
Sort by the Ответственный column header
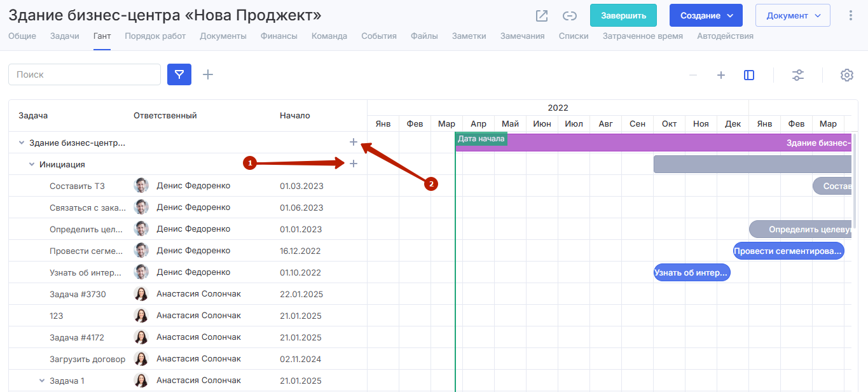tap(165, 115)
